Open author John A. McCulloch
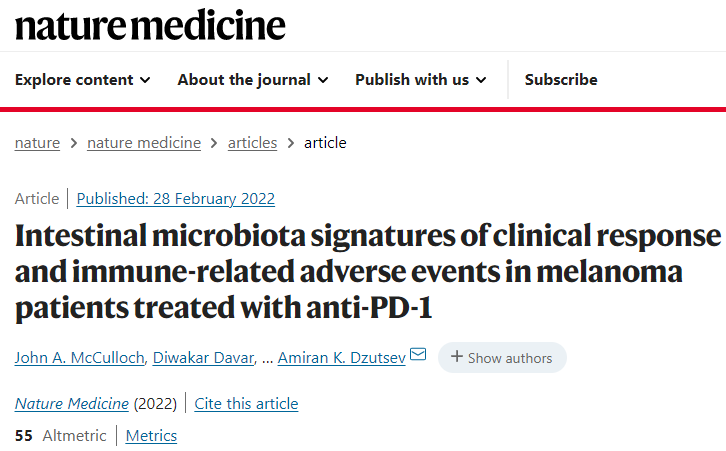The height and width of the screenshot is (451, 726). tap(80, 357)
